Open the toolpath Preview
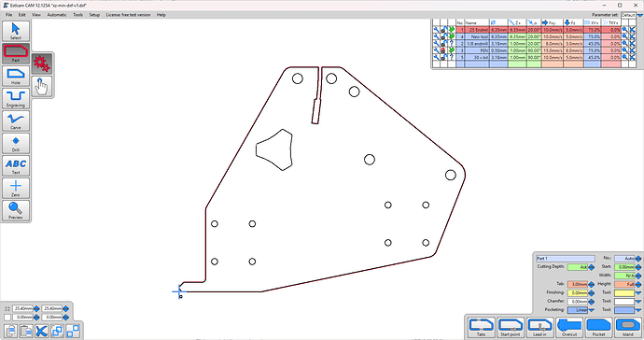Viewport: 644px width, 340px height. pyautogui.click(x=16, y=210)
